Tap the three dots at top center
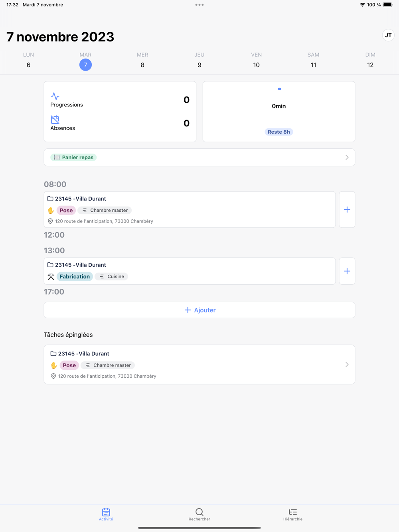The height and width of the screenshot is (532, 399). (199, 5)
